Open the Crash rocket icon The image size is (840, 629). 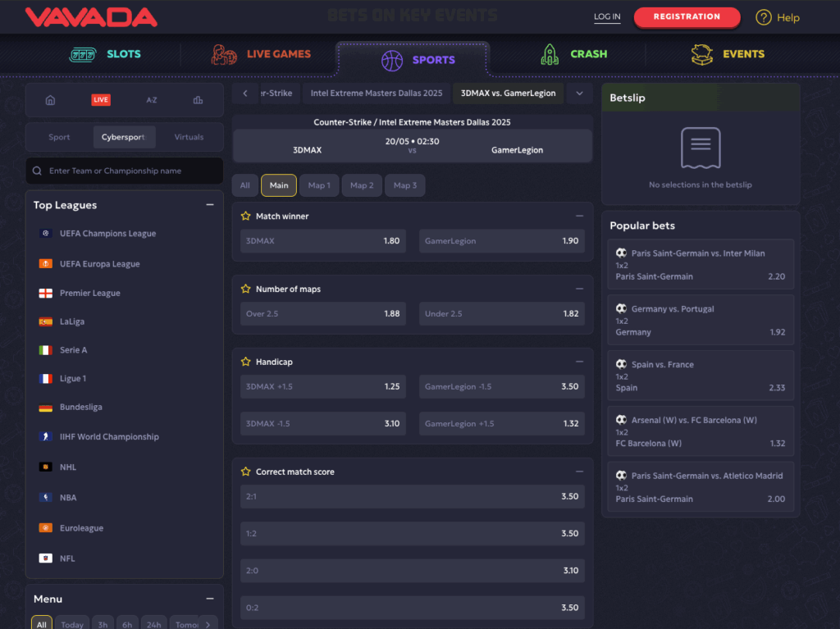point(550,53)
